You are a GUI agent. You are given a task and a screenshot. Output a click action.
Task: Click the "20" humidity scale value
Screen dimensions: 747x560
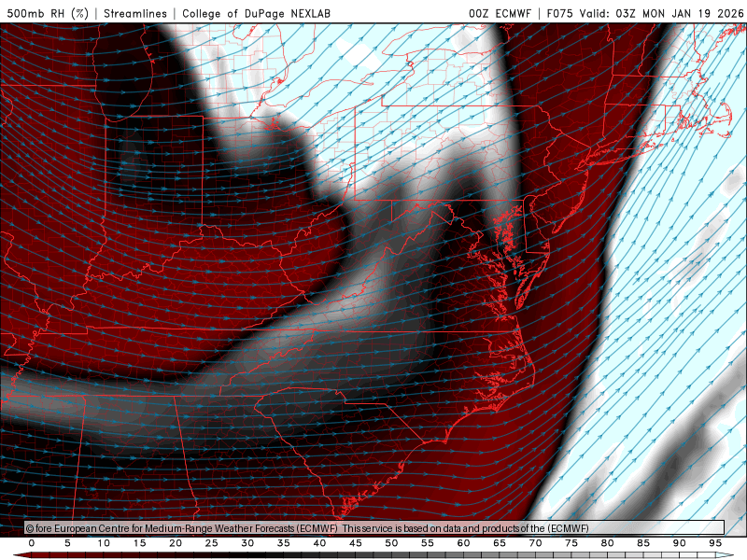176,543
